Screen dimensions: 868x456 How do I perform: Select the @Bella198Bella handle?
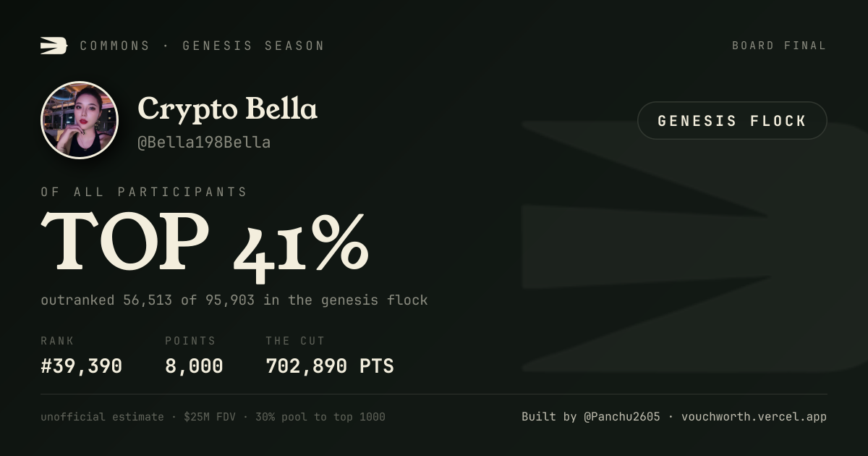click(204, 143)
